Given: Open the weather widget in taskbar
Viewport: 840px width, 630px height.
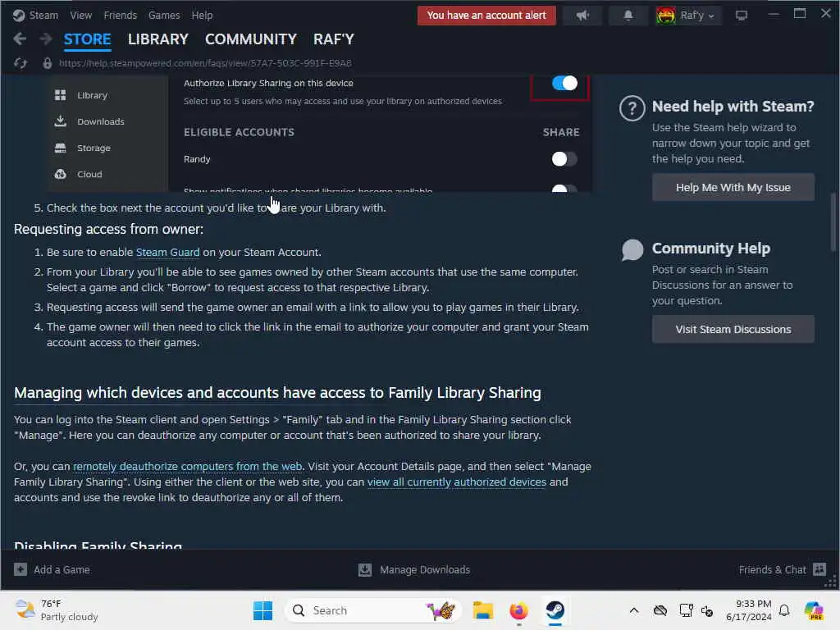Looking at the screenshot, I should [x=57, y=610].
